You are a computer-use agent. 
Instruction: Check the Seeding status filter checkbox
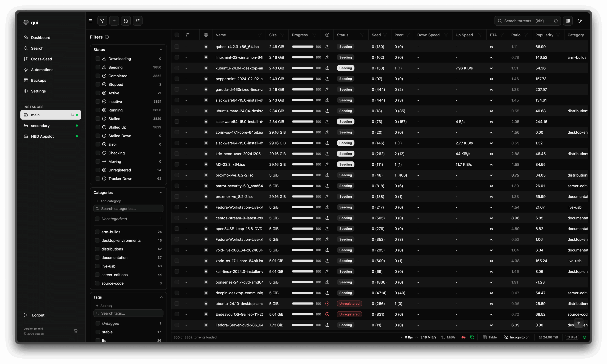tap(98, 67)
